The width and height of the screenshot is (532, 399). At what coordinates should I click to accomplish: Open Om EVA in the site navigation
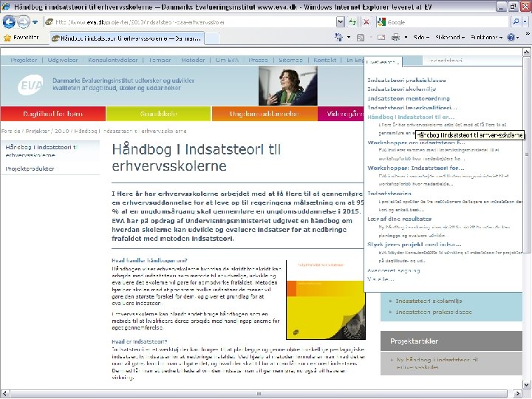[x=227, y=60]
